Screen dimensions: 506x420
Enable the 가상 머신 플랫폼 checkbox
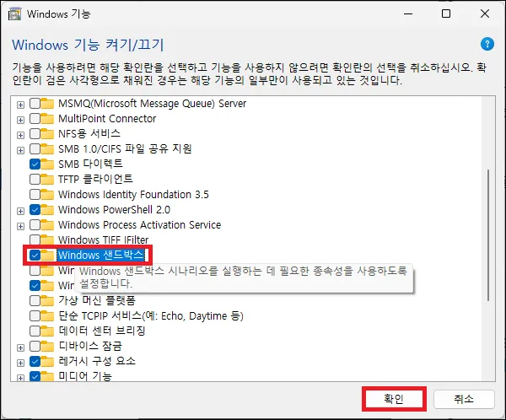tap(35, 300)
